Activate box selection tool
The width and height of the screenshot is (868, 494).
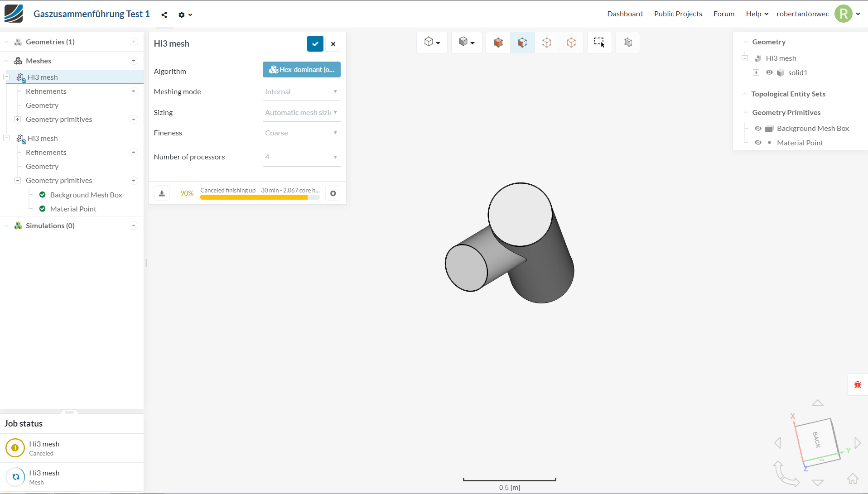[x=599, y=43]
